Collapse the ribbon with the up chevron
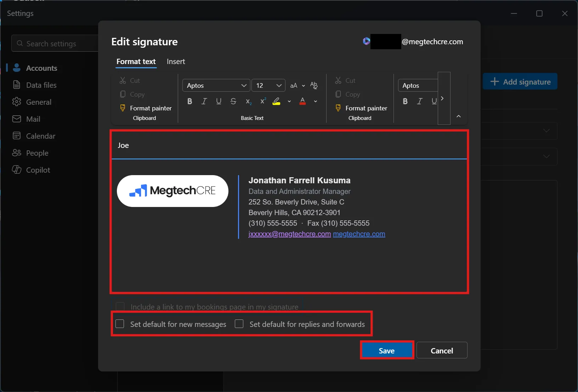Screen dimensions: 578x392 459,116
